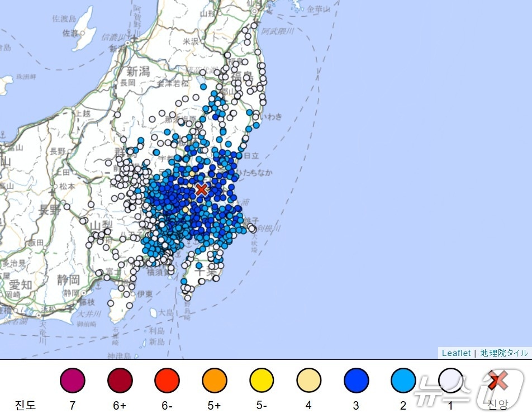This screenshot has height=418, width=532.
Task: Click the red-orange 6- legend circle
Action: pyautogui.click(x=167, y=381)
